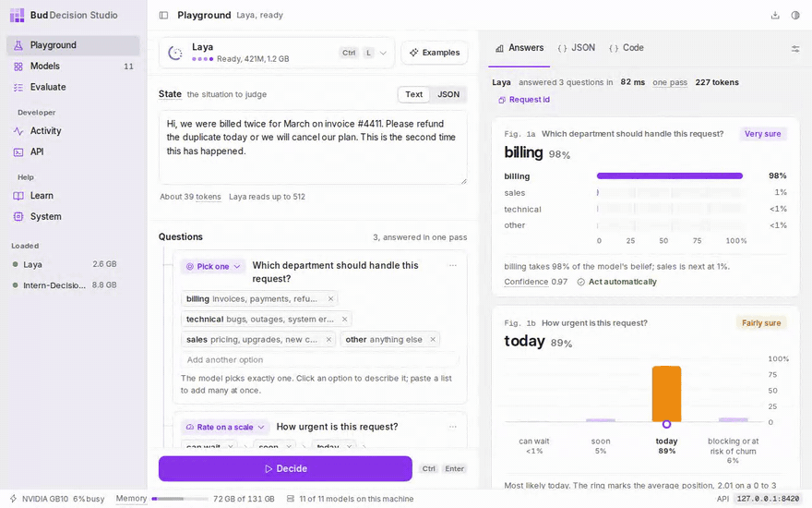
Task: Click the purple billing 98% bar
Action: point(670,176)
